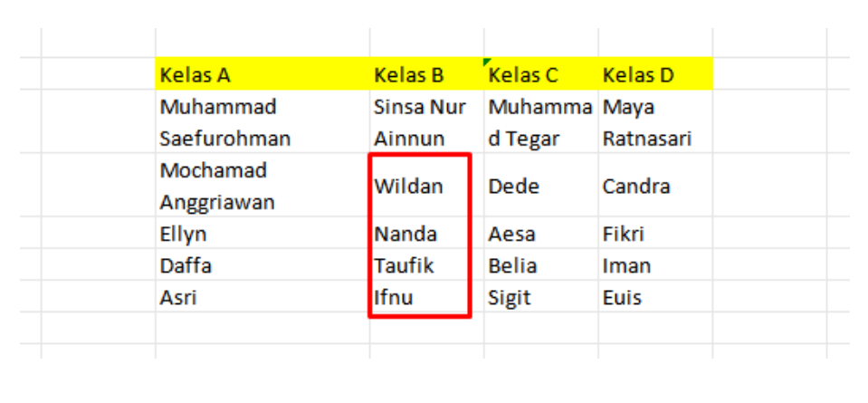Select the cell containing Candra
Screen dimensions: 868x403
click(655, 187)
